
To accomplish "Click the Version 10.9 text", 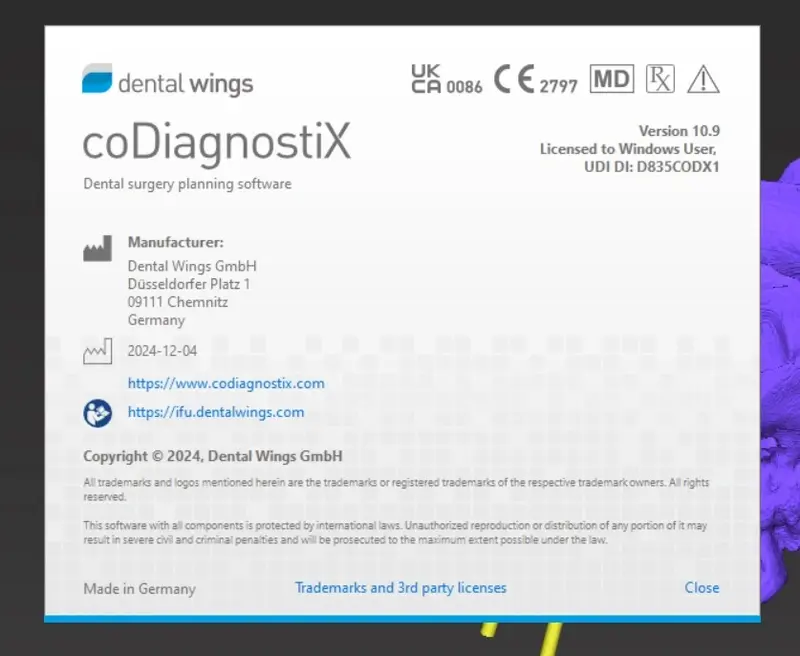I will click(x=679, y=131).
